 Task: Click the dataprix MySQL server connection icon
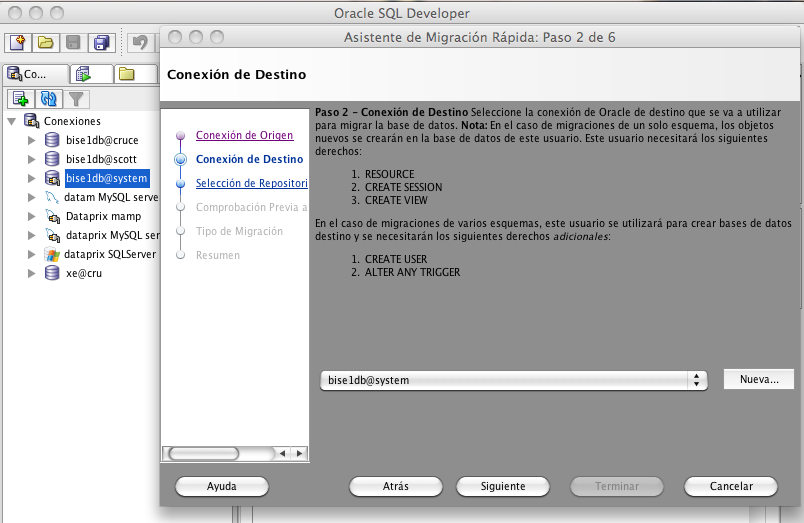click(52, 235)
